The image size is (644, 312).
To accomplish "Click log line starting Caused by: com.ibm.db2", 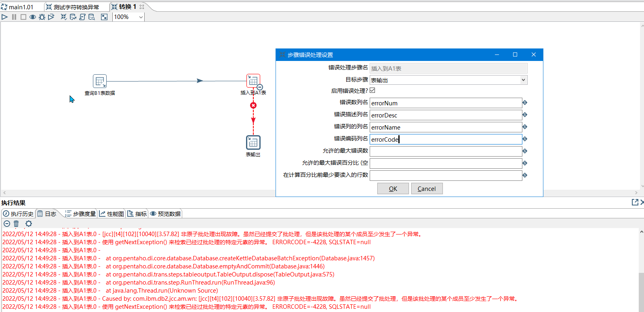I will [261, 299].
